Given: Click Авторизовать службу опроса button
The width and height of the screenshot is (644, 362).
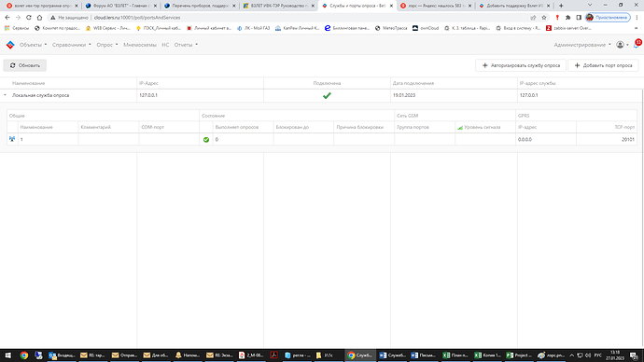Looking at the screenshot, I should tap(521, 65).
